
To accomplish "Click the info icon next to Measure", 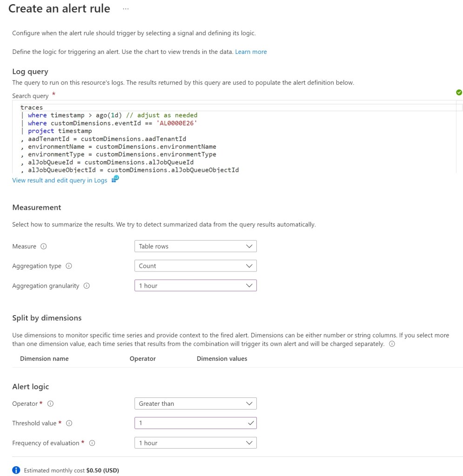I will 44,246.
